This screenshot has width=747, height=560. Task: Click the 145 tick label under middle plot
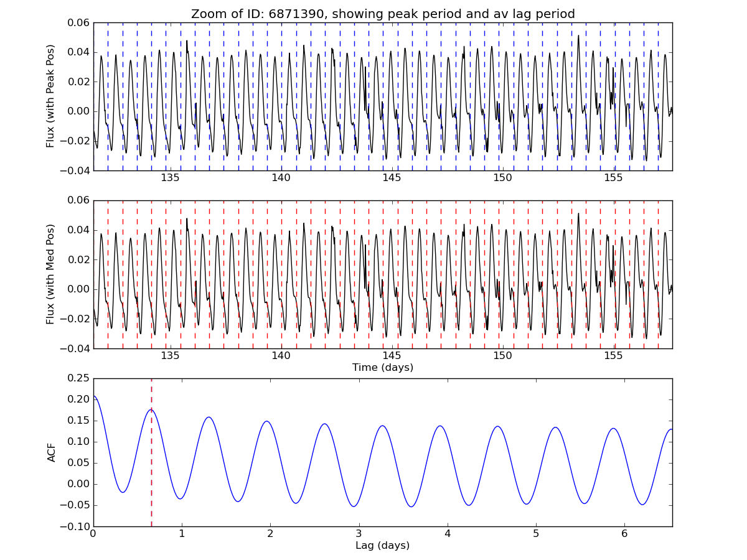392,357
